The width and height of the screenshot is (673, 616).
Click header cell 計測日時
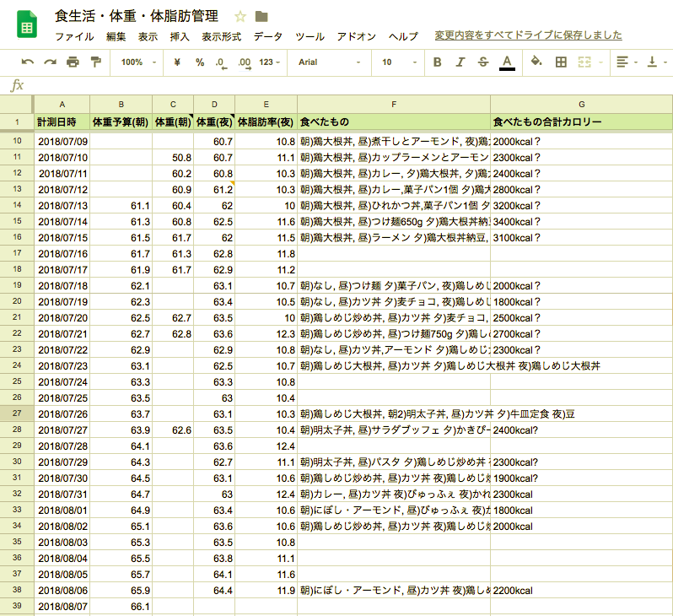pyautogui.click(x=62, y=122)
